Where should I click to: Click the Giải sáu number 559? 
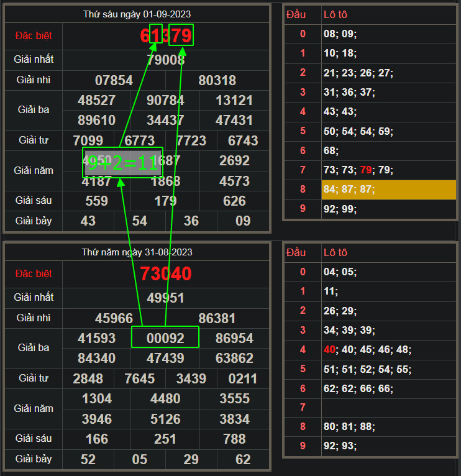click(96, 201)
